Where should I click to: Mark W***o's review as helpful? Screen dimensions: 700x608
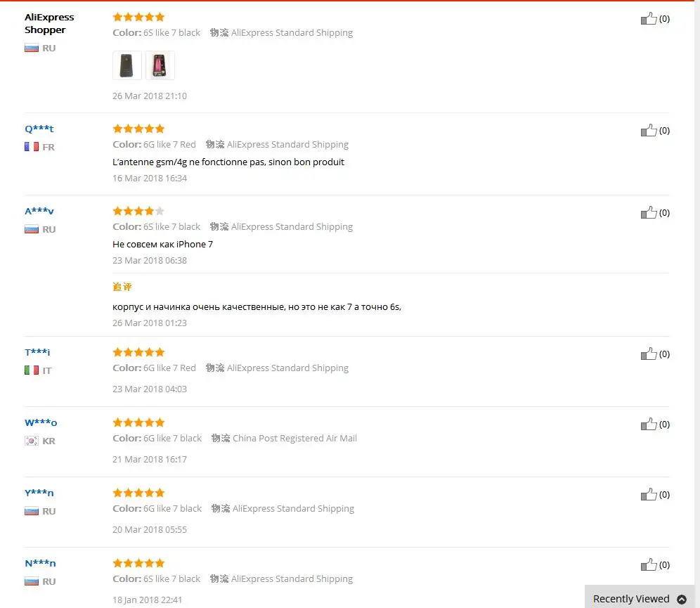click(649, 424)
